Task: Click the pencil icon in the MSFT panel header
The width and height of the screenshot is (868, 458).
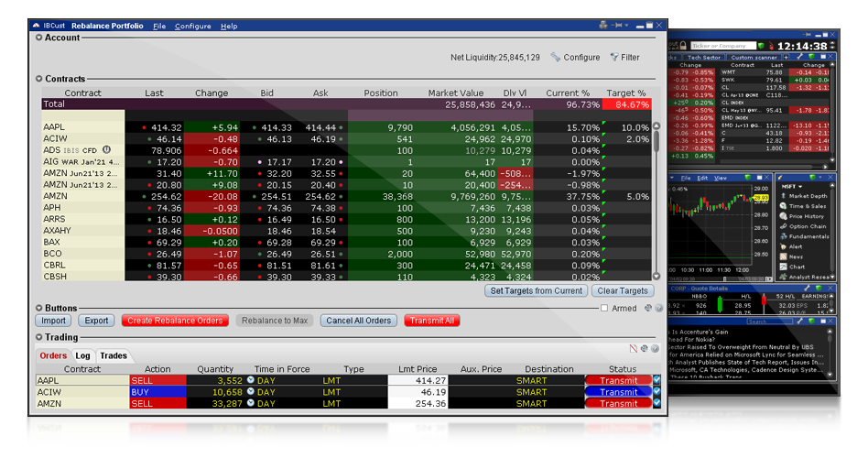Action: click(780, 177)
